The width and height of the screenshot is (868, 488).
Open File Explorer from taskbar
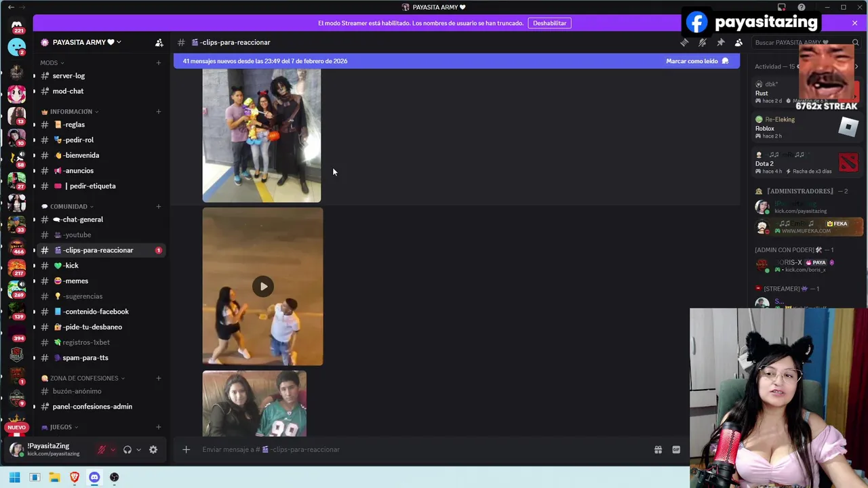coord(54,477)
